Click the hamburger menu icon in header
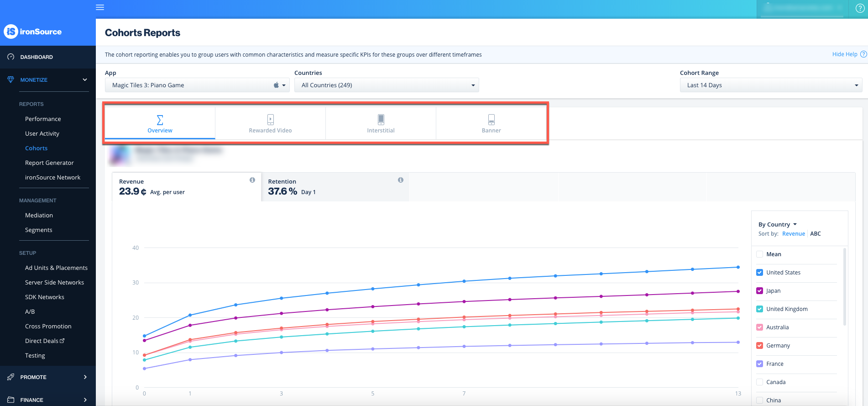 [100, 7]
